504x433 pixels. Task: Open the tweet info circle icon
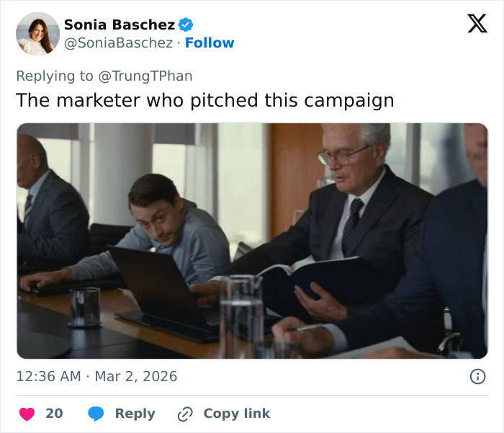(x=477, y=376)
